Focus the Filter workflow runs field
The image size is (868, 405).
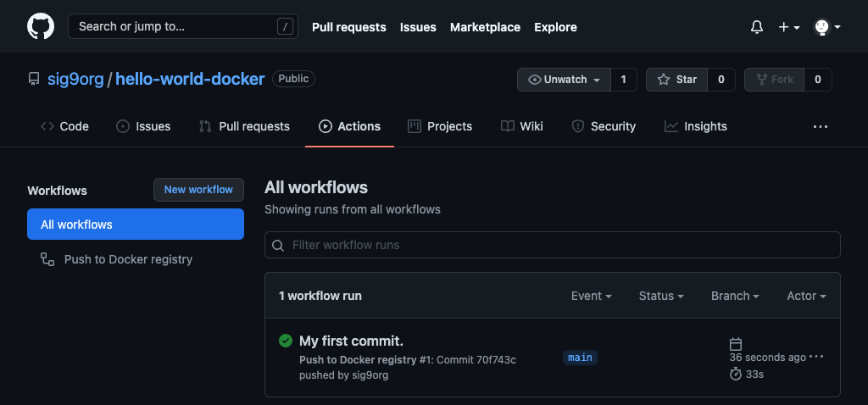(553, 245)
